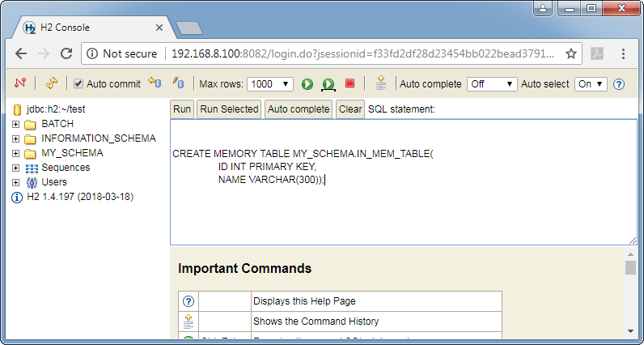The height and width of the screenshot is (345, 644).
Task: Click the Disconnect icon in toolbar
Action: coord(21,83)
